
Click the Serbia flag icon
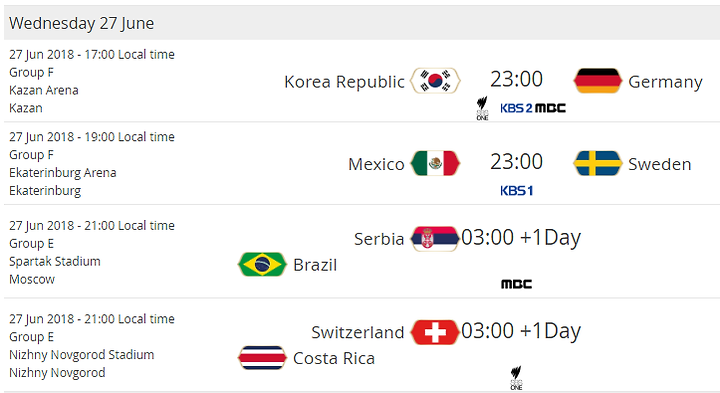pos(435,238)
